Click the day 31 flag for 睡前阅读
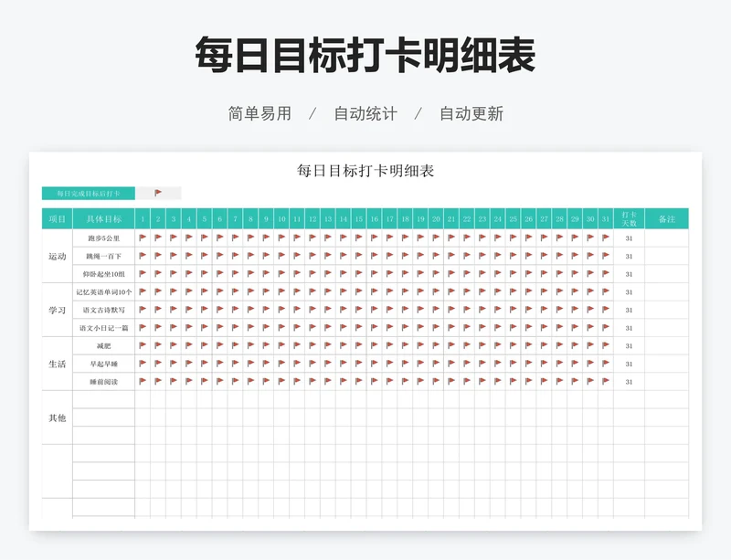The height and width of the screenshot is (560, 731). (x=606, y=381)
